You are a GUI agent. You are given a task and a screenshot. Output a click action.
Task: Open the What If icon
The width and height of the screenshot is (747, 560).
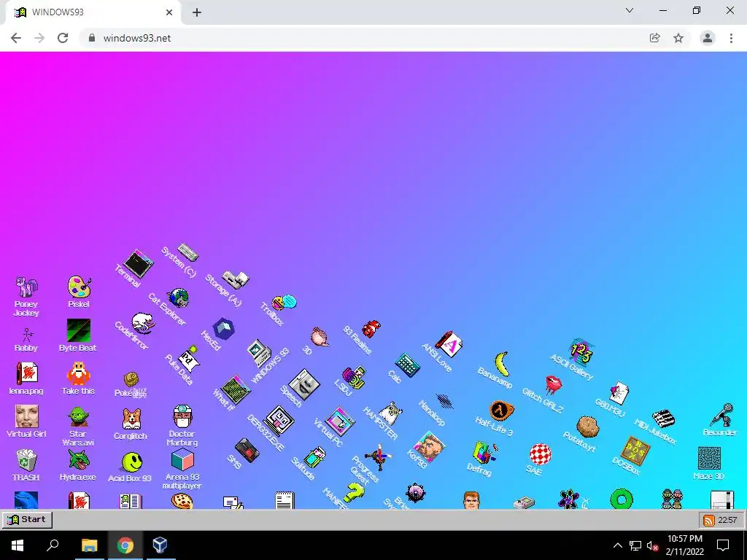235,389
